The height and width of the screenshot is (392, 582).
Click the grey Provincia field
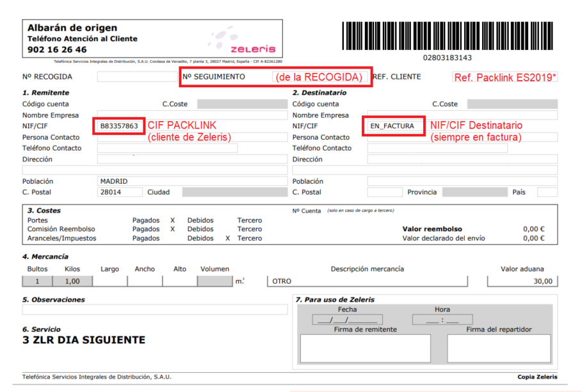click(x=475, y=192)
